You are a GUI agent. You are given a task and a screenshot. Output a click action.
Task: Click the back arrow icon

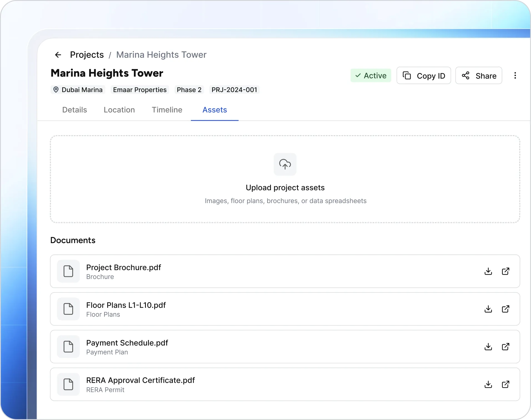[x=58, y=55]
